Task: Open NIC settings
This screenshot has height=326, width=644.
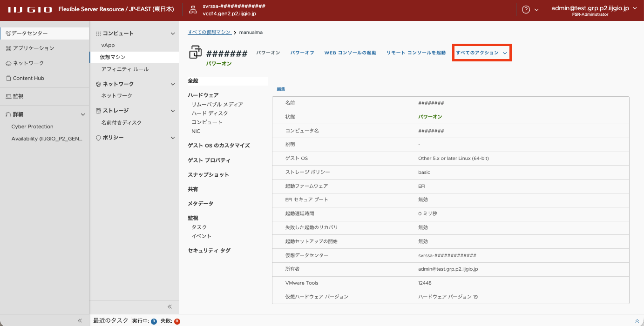Action: [196, 131]
